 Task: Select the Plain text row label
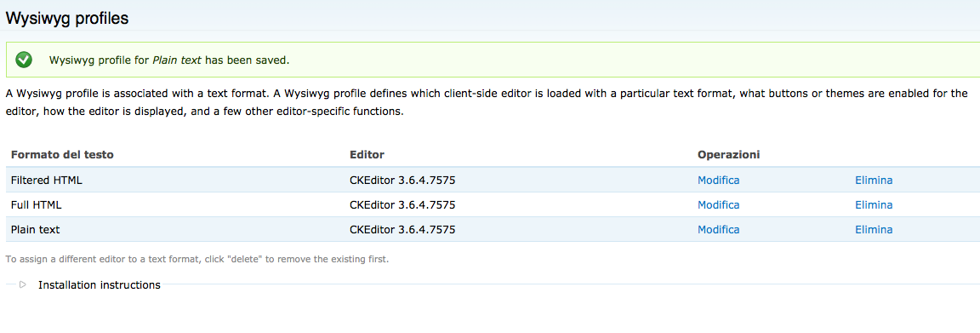[35, 230]
